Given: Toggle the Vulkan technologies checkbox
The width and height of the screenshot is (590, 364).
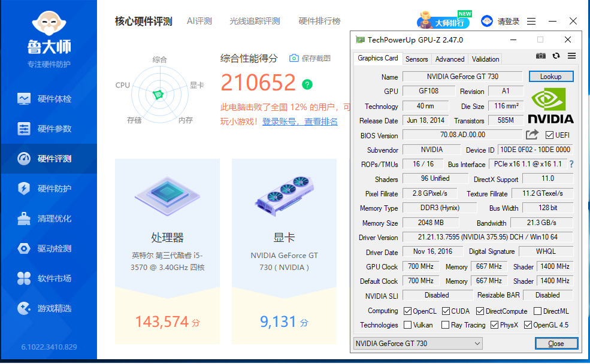Looking at the screenshot, I should click(409, 325).
